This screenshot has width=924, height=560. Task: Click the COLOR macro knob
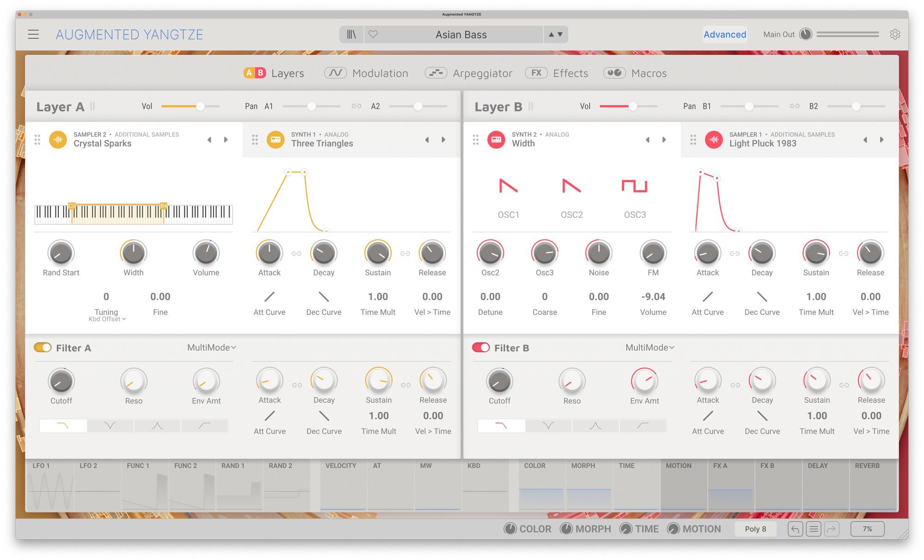510,529
